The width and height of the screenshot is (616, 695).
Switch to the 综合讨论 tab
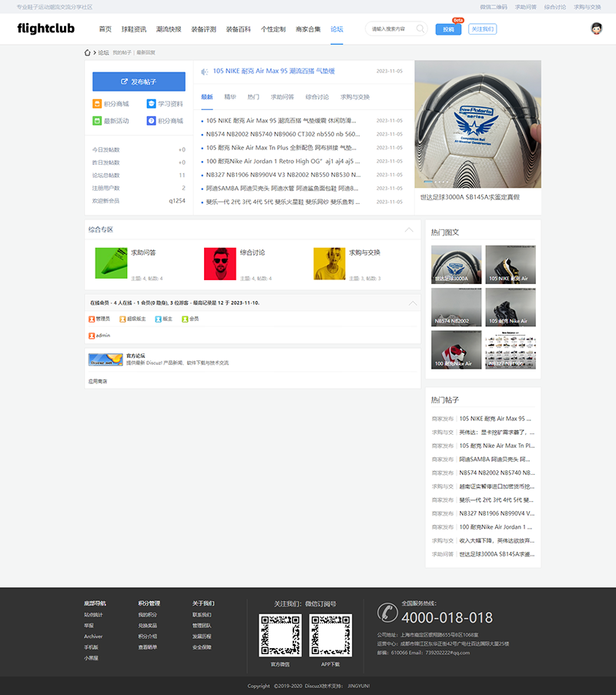[317, 97]
